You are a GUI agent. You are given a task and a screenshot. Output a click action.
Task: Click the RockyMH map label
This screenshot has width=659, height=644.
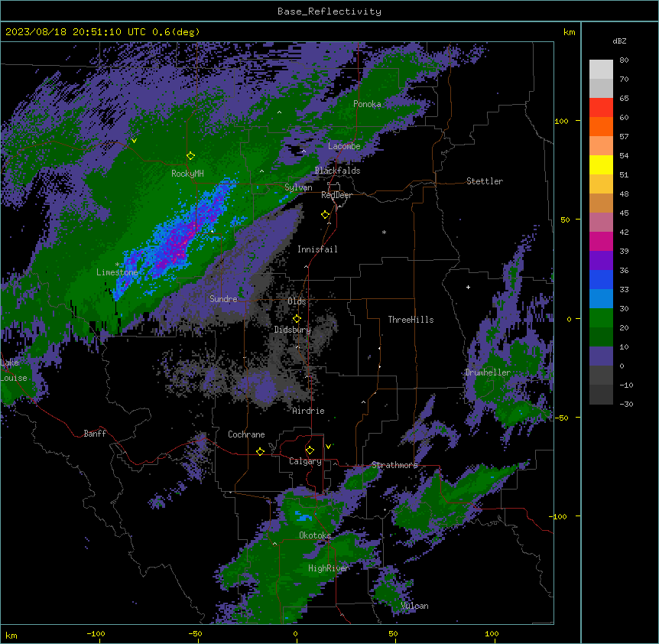coord(187,174)
